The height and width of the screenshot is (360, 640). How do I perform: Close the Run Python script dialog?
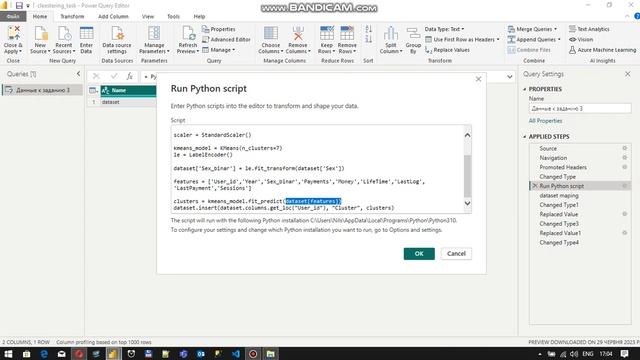[x=478, y=79]
